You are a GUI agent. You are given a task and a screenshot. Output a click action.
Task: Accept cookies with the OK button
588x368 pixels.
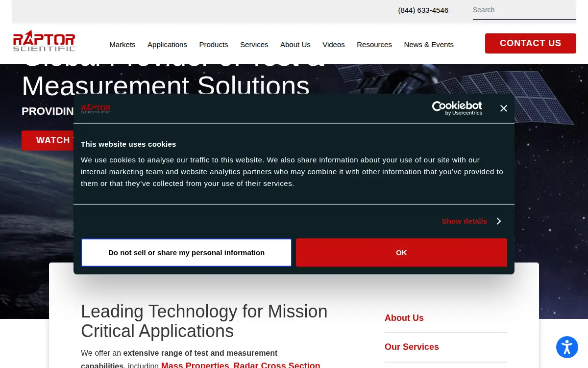[401, 253]
